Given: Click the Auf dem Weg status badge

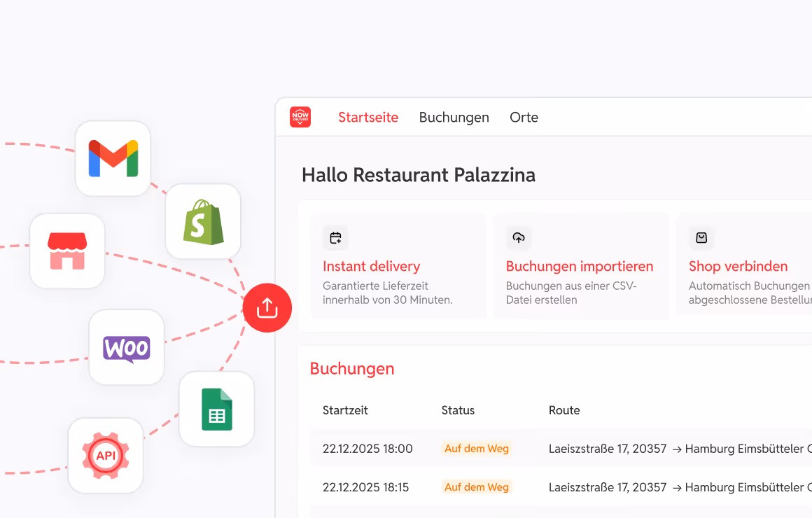Looking at the screenshot, I should 477,448.
